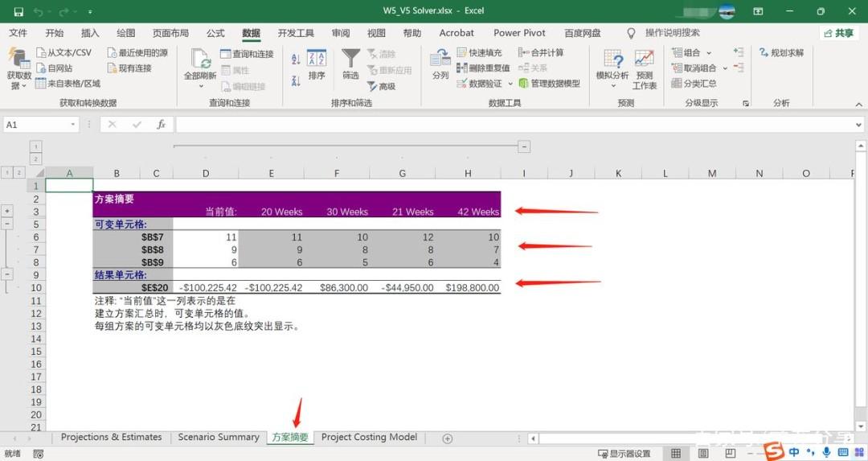
Task: Click the Share button
Action: click(x=838, y=33)
